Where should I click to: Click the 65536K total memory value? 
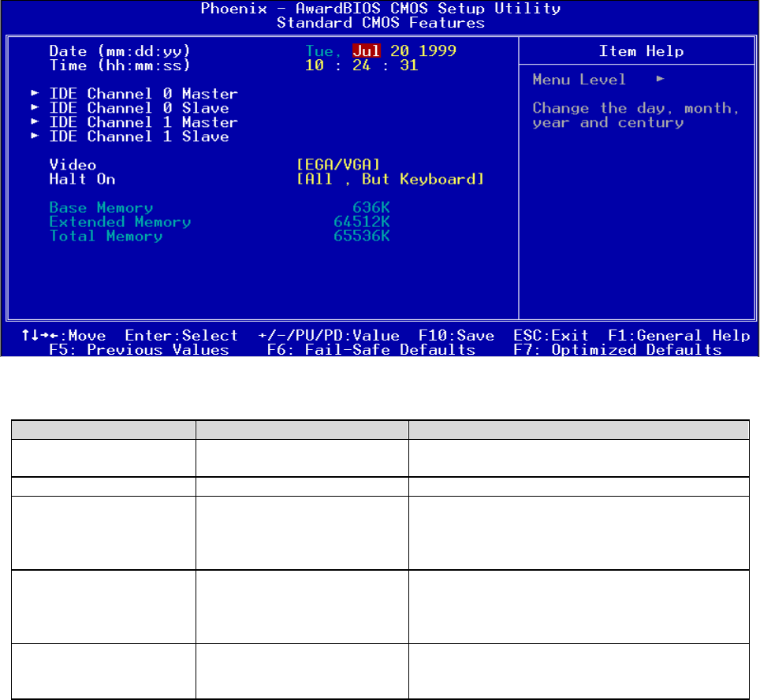(362, 236)
